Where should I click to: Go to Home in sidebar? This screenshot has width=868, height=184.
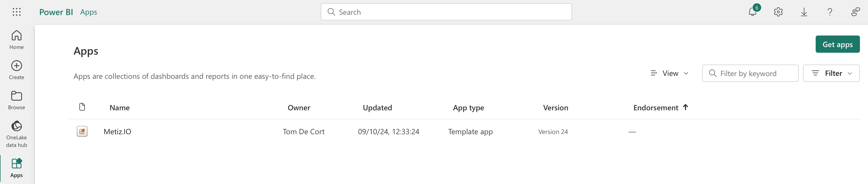pyautogui.click(x=17, y=40)
